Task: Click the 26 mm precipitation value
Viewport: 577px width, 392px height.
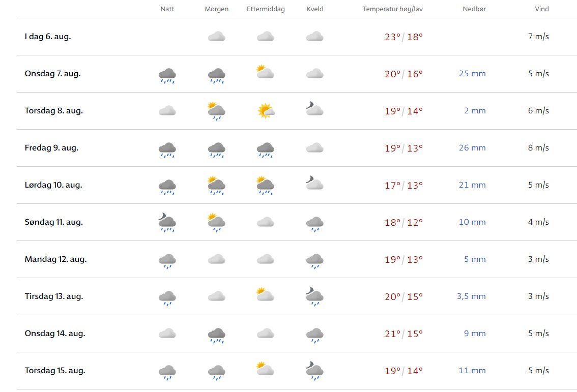Action: pyautogui.click(x=472, y=148)
